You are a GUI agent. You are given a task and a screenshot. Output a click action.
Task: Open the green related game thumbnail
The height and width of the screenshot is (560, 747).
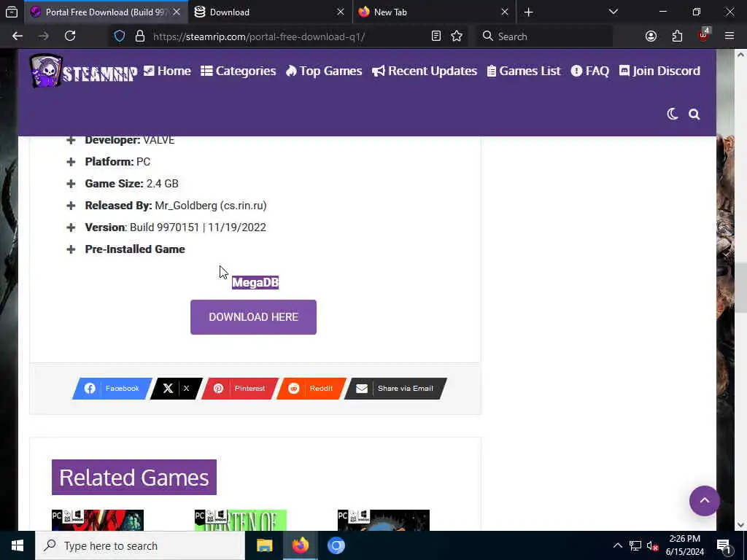pyautogui.click(x=241, y=520)
